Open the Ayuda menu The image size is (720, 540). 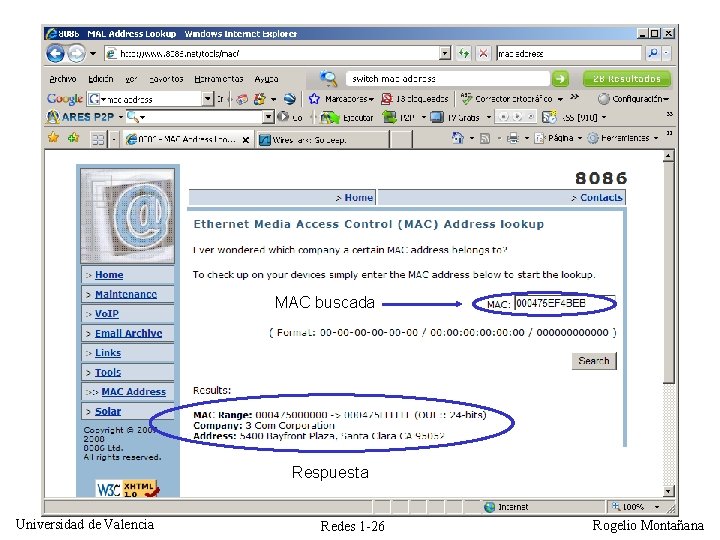pyautogui.click(x=266, y=79)
